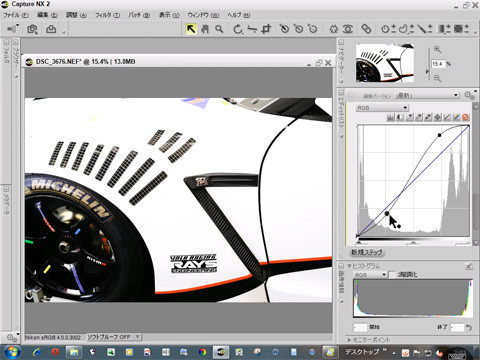Click the add anchor point icon
Screen dimensions: 480x360
tap(438, 117)
